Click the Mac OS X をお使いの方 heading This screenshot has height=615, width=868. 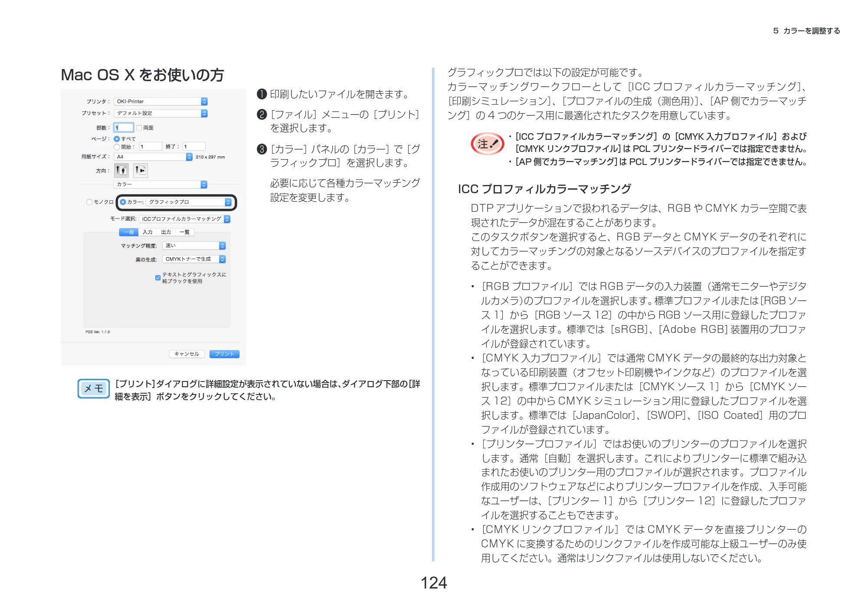(x=142, y=75)
